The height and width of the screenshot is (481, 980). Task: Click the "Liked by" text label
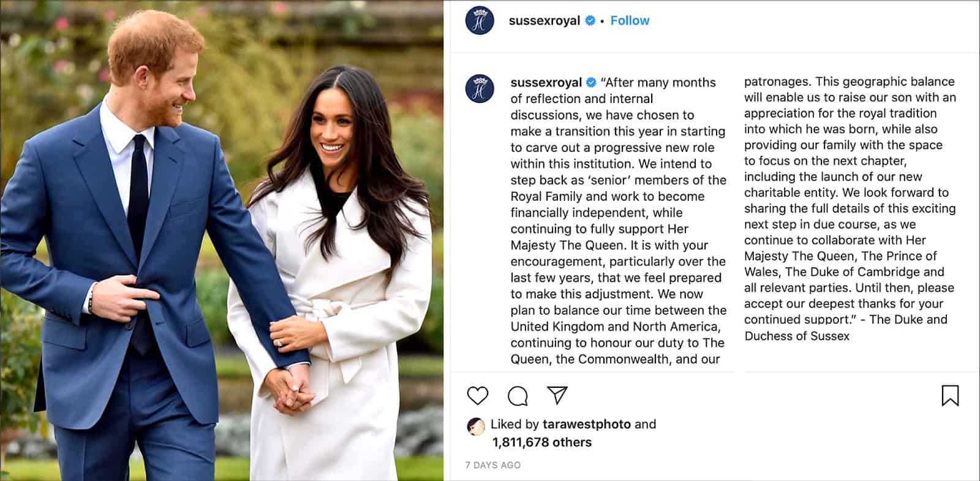point(514,424)
